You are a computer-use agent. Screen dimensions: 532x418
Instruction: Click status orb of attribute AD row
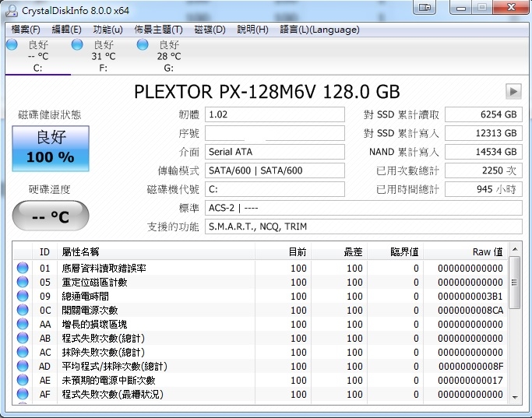23,366
